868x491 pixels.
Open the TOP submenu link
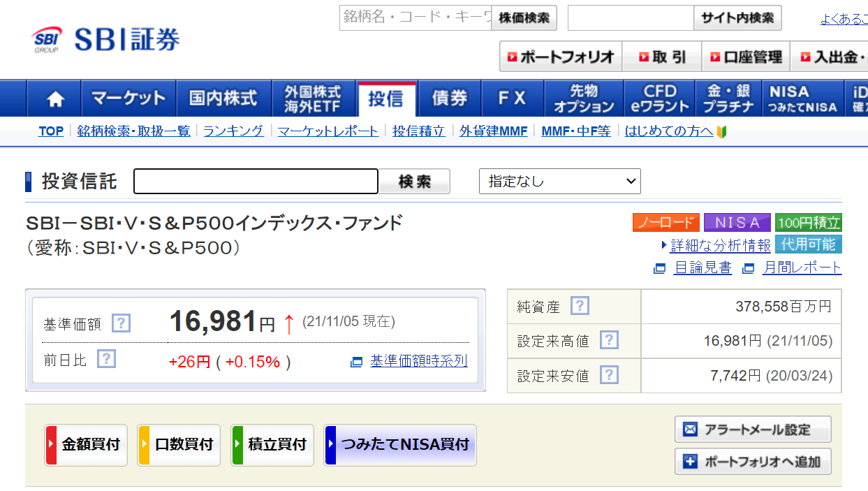(x=51, y=131)
